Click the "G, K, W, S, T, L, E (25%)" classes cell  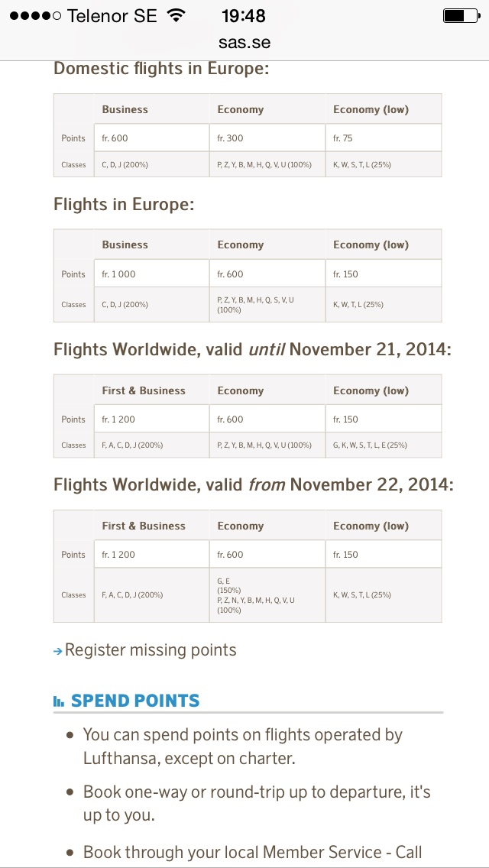(x=383, y=445)
